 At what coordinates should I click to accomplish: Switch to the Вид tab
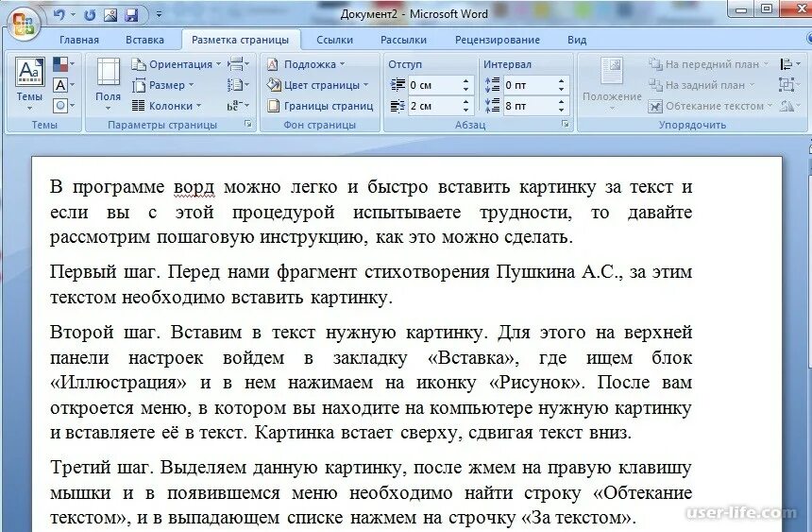[x=577, y=40]
